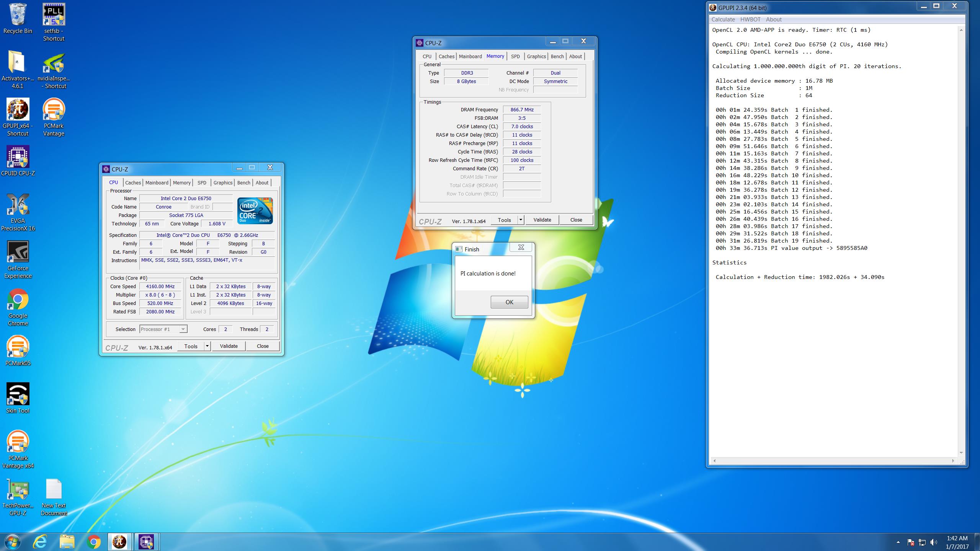The width and height of the screenshot is (980, 551).
Task: Open Skin Tool desktop icon
Action: pyautogui.click(x=18, y=398)
